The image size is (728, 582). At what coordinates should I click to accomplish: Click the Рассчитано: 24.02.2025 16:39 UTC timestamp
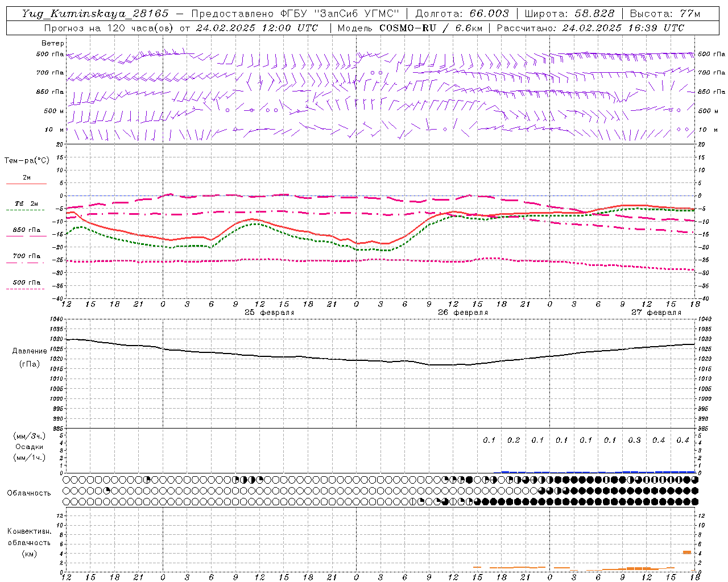[590, 28]
